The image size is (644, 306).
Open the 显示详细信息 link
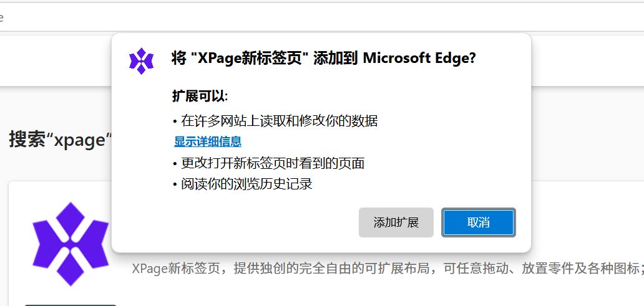pyautogui.click(x=207, y=142)
